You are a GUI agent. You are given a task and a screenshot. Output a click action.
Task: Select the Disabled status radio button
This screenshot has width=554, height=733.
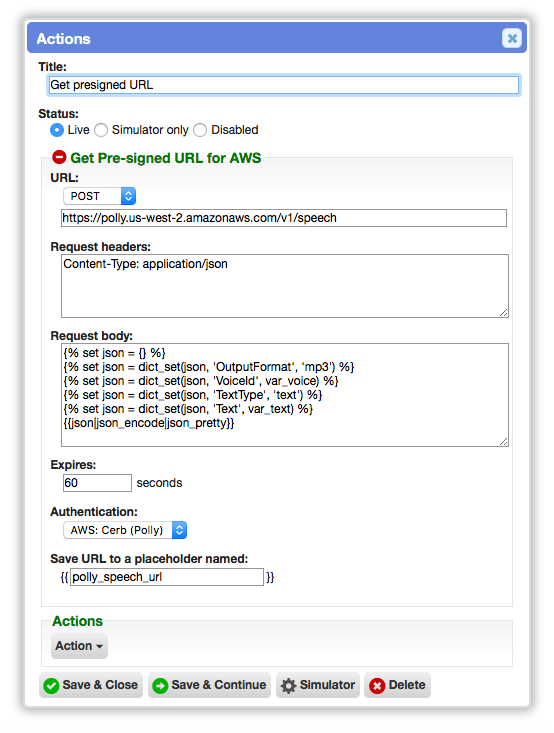200,130
